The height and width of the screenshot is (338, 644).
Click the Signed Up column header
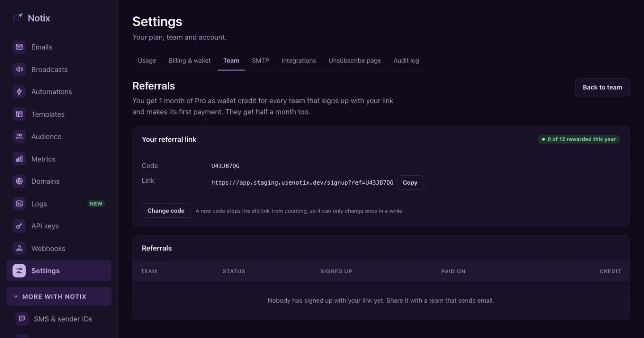[336, 271]
